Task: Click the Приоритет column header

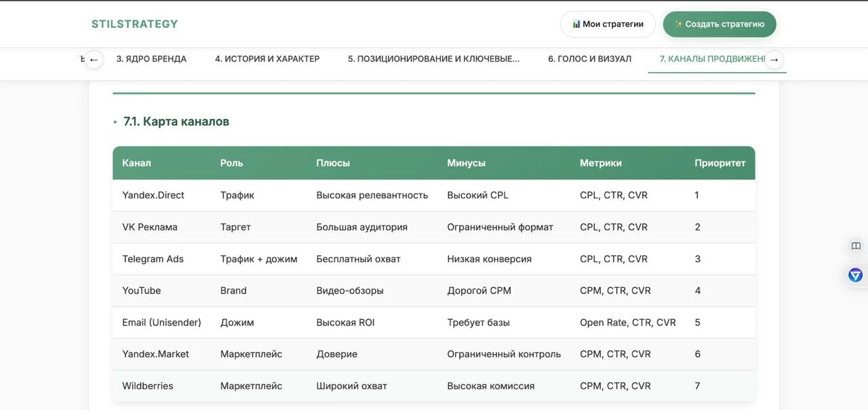Action: tap(720, 163)
